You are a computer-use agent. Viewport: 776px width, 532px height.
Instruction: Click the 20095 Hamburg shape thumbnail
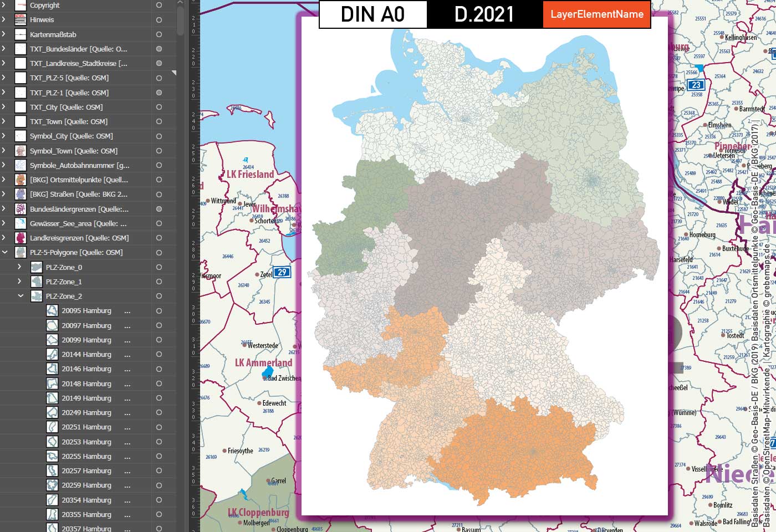tap(52, 310)
